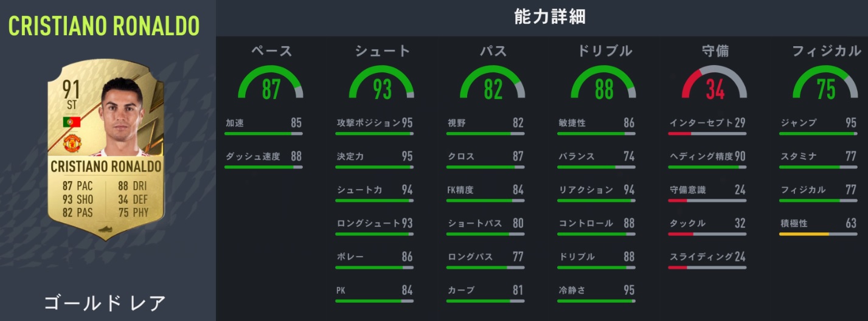Click the パス gauge showing 82
The image size is (868, 321).
493,86
